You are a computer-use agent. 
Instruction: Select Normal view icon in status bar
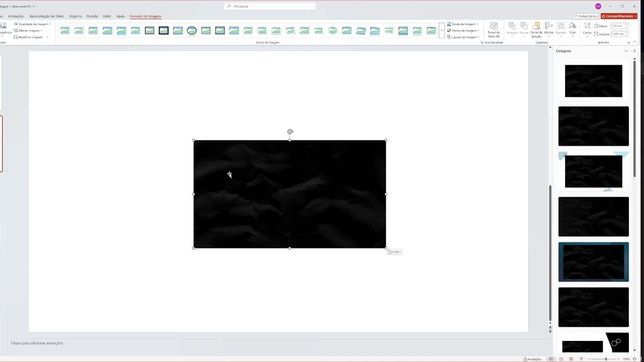[x=551, y=359]
